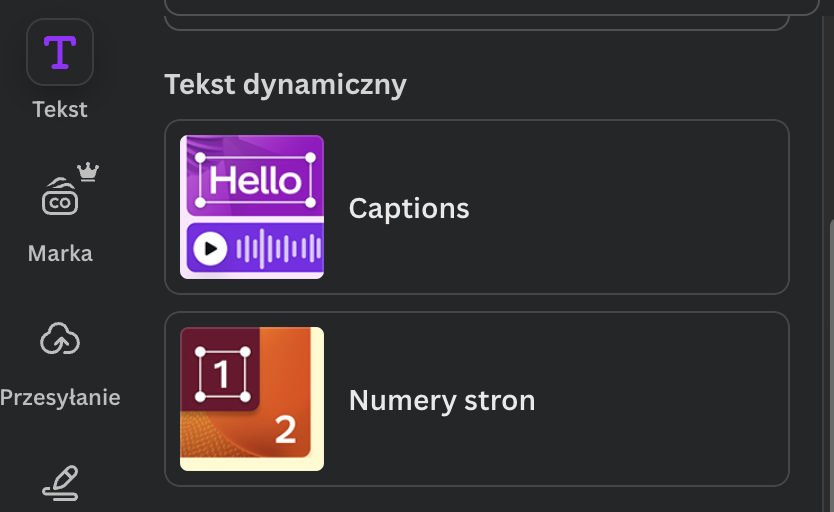Open the Przesyłanie cloud upload icon
The width and height of the screenshot is (834, 512).
coord(60,340)
